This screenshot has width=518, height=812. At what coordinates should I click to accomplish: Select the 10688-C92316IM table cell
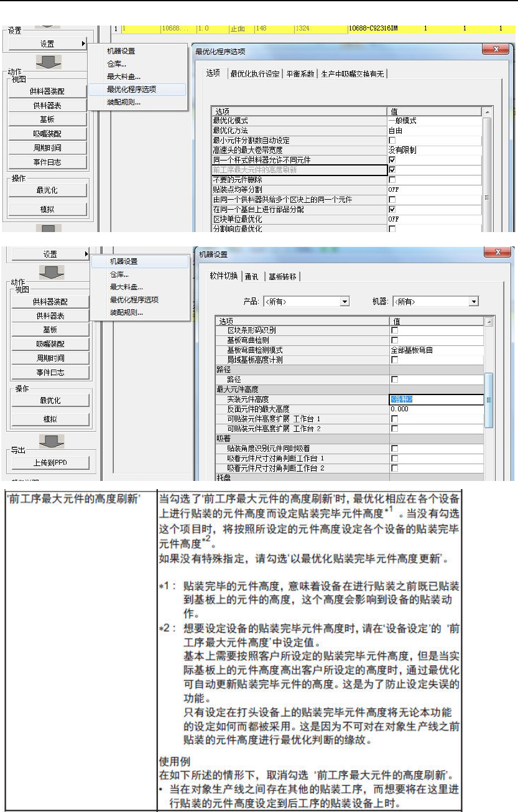tap(373, 29)
